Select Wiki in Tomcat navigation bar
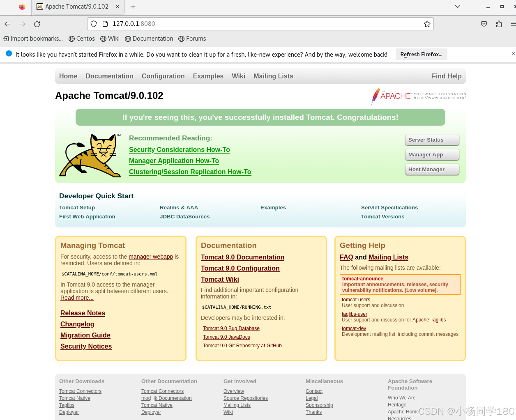 tap(238, 76)
